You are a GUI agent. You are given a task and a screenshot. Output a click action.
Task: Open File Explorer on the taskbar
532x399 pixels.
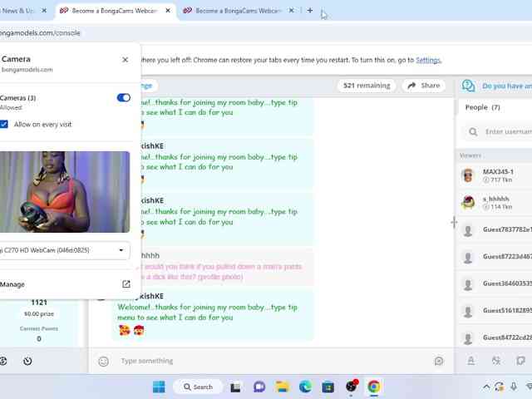click(283, 387)
